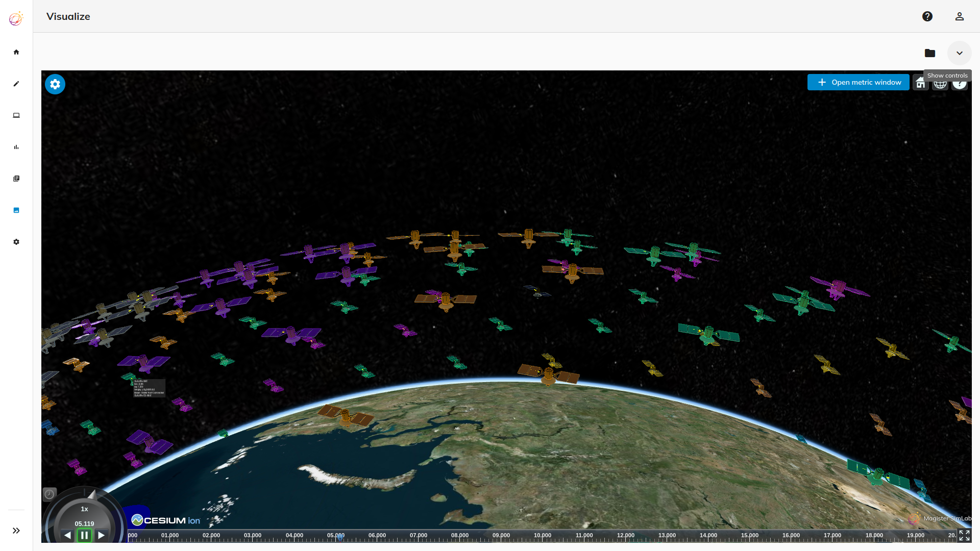Select large orange satellite above Earth horizon
This screenshot has width=980, height=551.
[549, 374]
